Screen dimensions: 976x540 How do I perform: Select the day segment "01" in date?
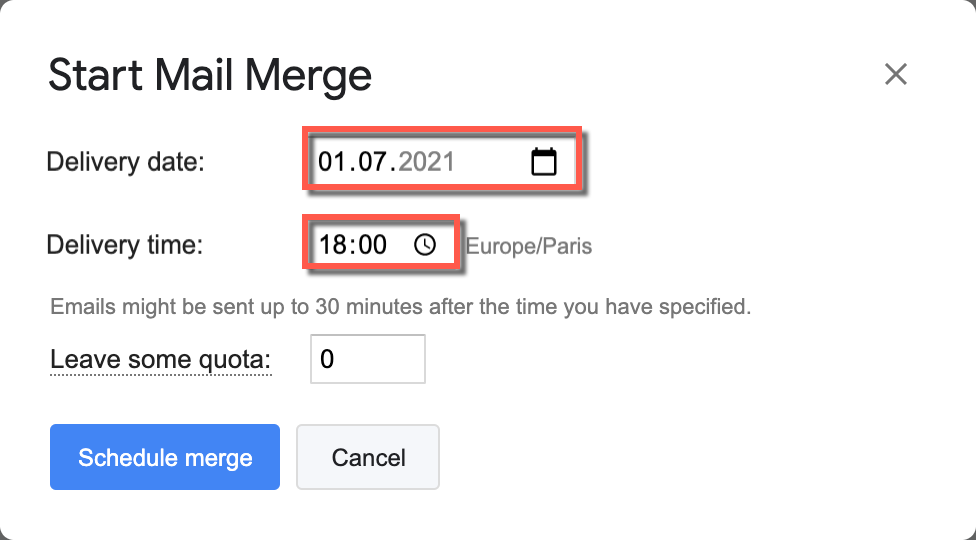click(332, 161)
